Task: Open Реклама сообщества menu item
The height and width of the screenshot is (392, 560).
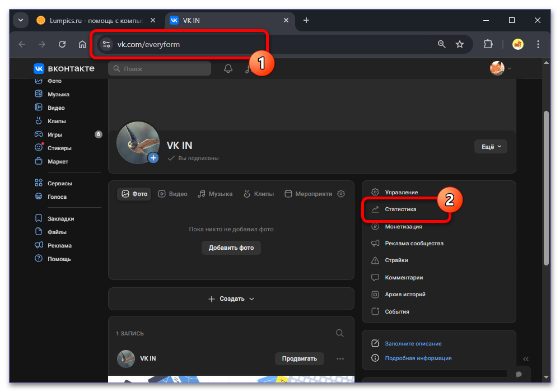Action: coord(407,244)
